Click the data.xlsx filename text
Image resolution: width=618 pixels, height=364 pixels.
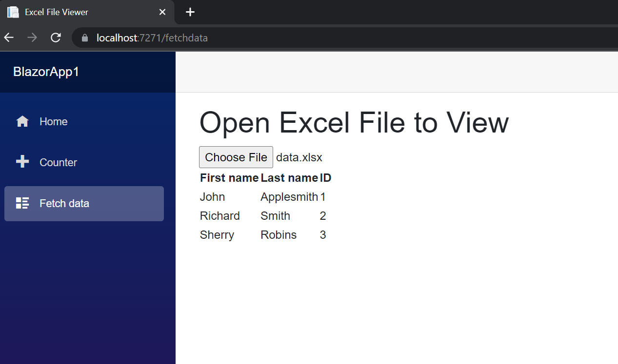point(299,157)
